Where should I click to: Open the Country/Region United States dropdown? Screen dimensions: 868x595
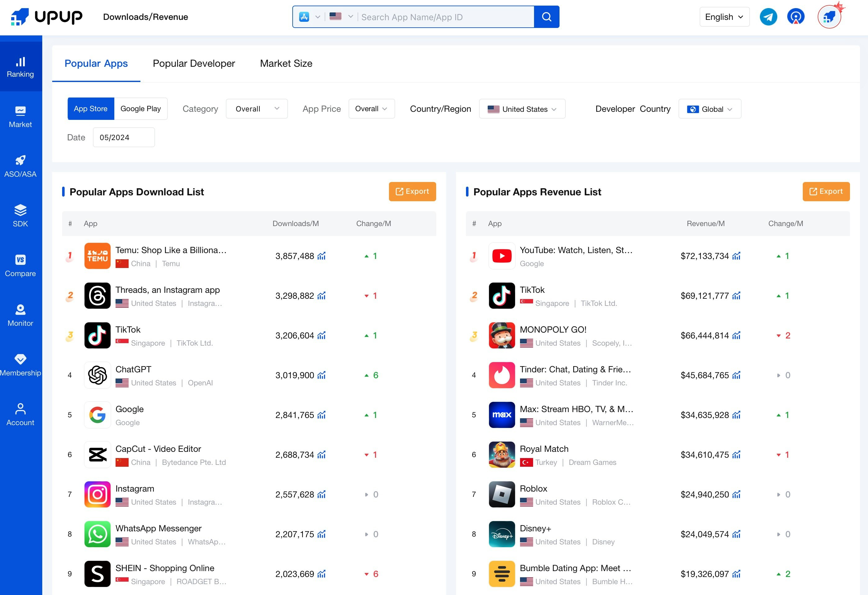522,109
